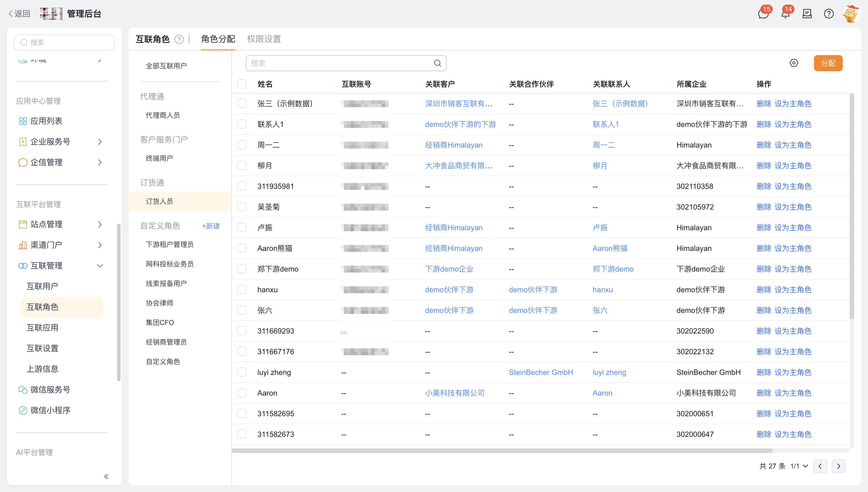
Task: Focus the sidebar 搜索 input field
Action: [64, 42]
